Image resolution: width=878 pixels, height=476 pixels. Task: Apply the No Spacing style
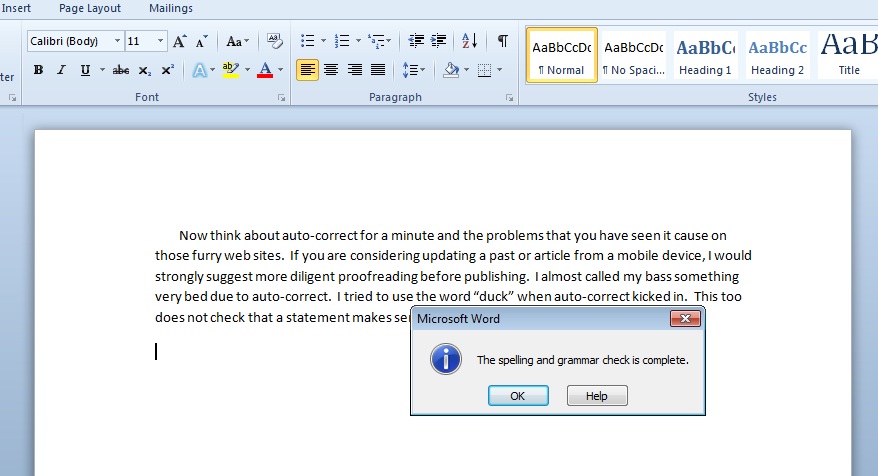click(x=634, y=55)
